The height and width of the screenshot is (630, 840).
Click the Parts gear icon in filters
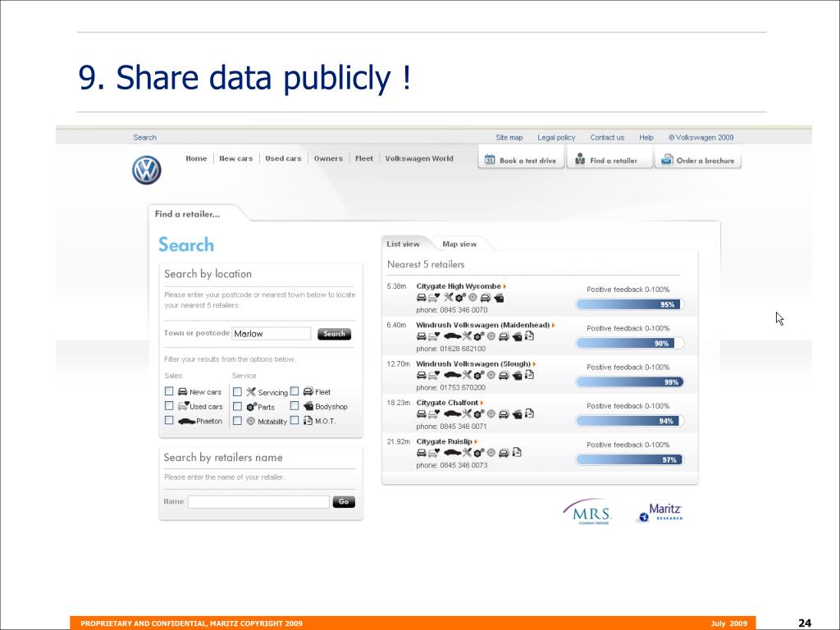click(x=251, y=407)
